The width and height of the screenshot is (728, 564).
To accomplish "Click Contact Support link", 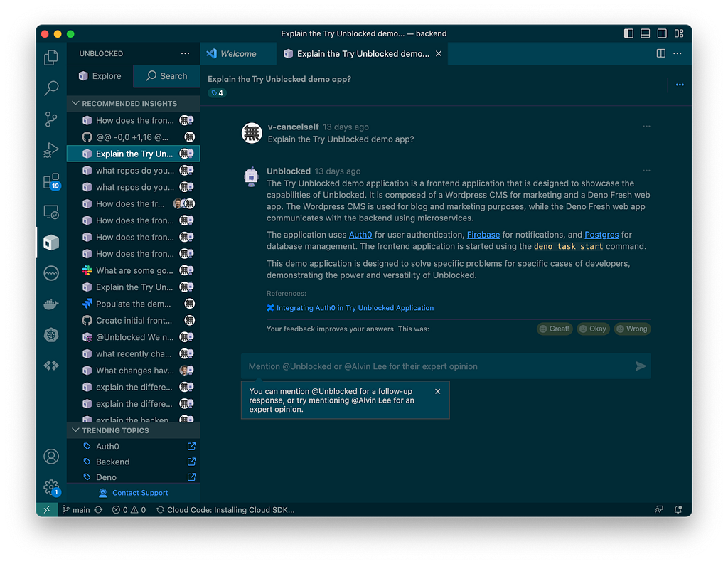I will (x=133, y=493).
